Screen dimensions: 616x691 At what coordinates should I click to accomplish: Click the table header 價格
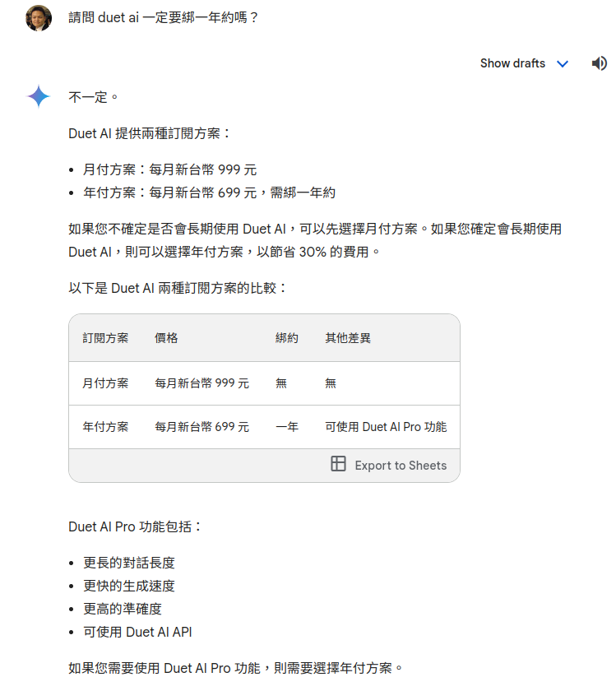tap(166, 338)
